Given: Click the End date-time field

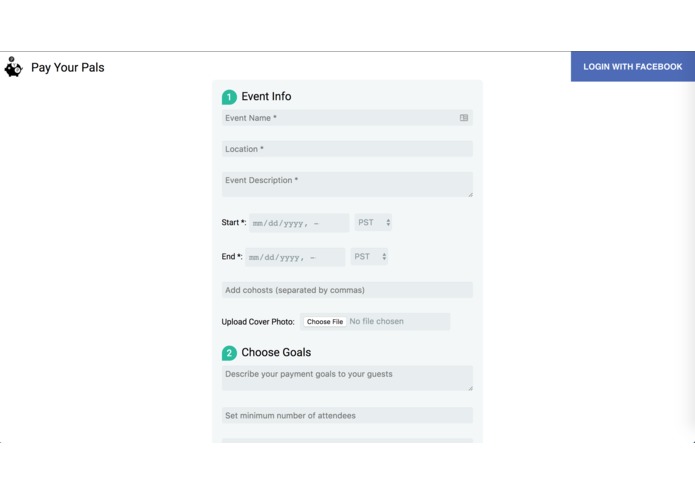Looking at the screenshot, I should [295, 257].
